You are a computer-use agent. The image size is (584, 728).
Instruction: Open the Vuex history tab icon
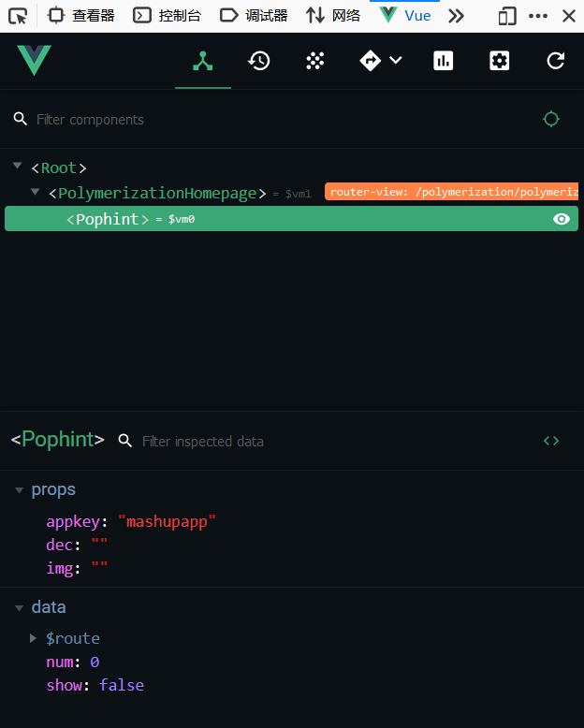coord(259,61)
